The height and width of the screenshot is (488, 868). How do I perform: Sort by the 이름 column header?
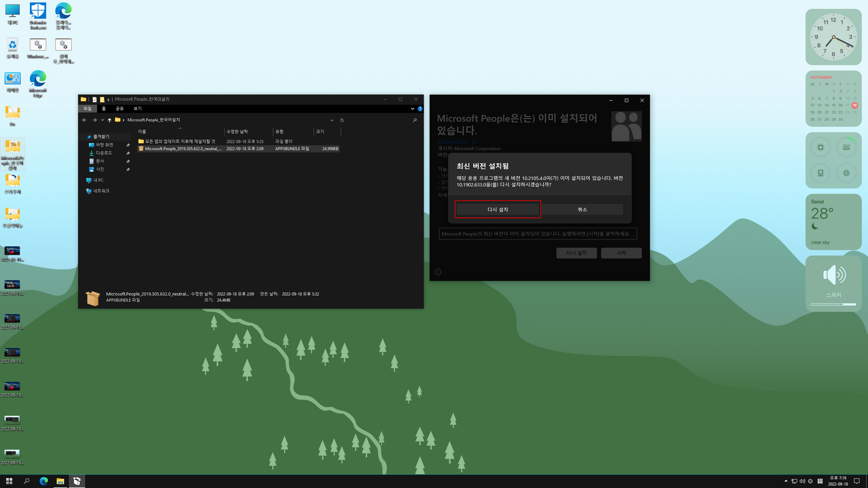[180, 132]
